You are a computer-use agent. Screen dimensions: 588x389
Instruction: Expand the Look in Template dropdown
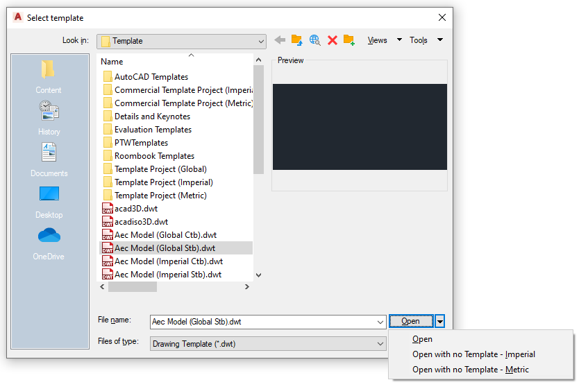tap(181, 41)
